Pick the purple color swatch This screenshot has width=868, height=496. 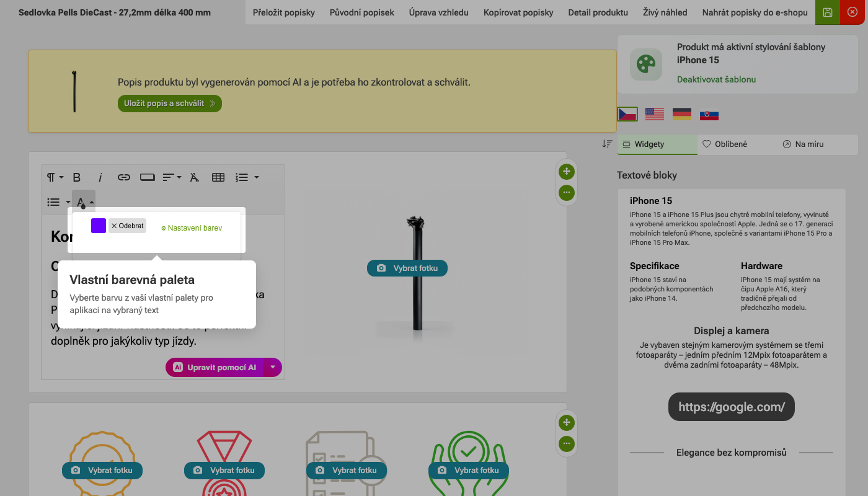point(99,226)
